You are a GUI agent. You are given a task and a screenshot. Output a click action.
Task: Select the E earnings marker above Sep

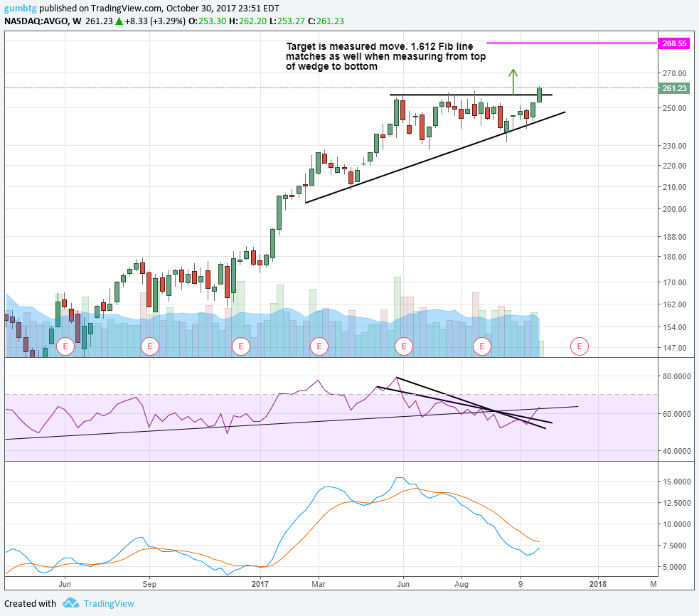click(150, 346)
